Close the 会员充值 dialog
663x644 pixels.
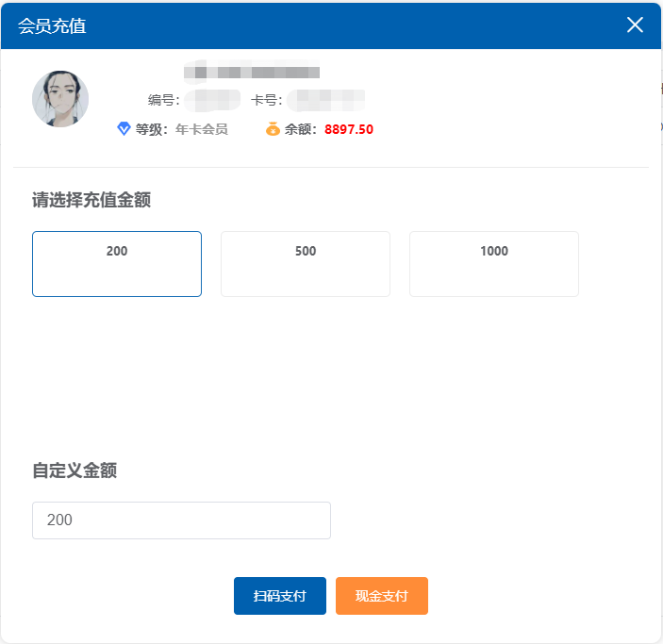tap(635, 25)
